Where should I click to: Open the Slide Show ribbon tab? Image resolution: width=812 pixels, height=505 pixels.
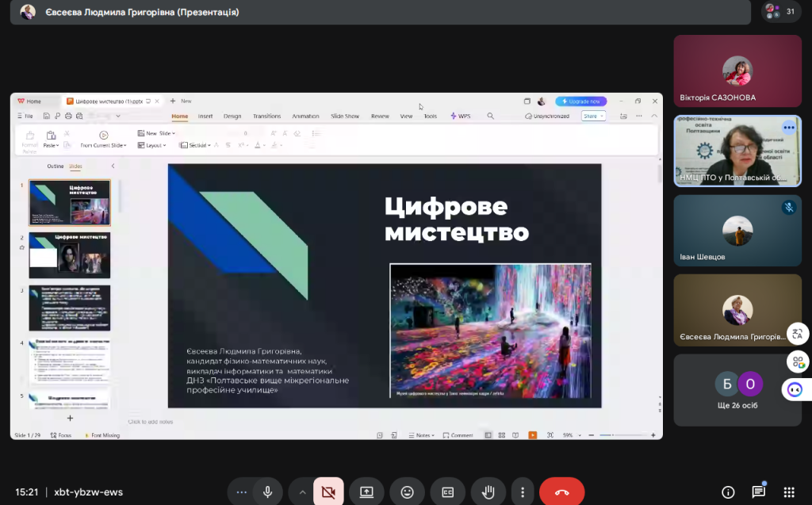(345, 116)
